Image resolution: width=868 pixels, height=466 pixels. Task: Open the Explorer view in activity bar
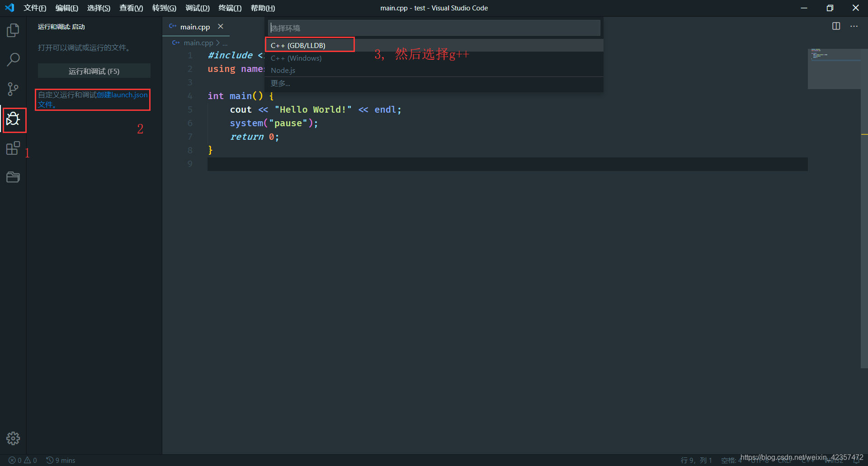click(13, 30)
